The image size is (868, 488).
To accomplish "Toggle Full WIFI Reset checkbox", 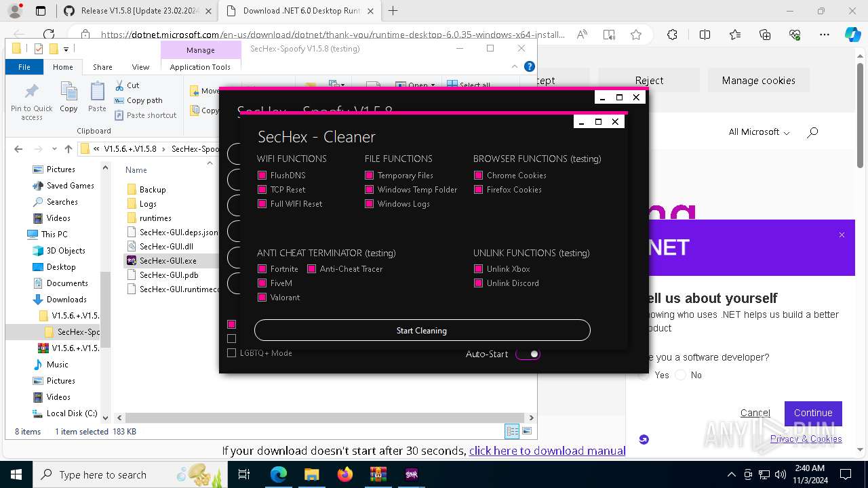I will (262, 204).
